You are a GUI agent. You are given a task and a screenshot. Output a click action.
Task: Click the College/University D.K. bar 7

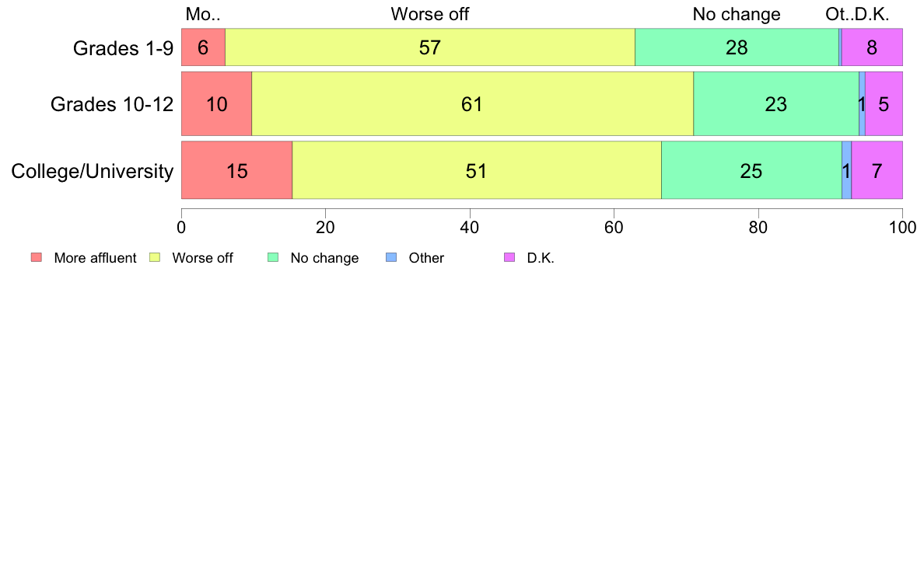tap(877, 170)
